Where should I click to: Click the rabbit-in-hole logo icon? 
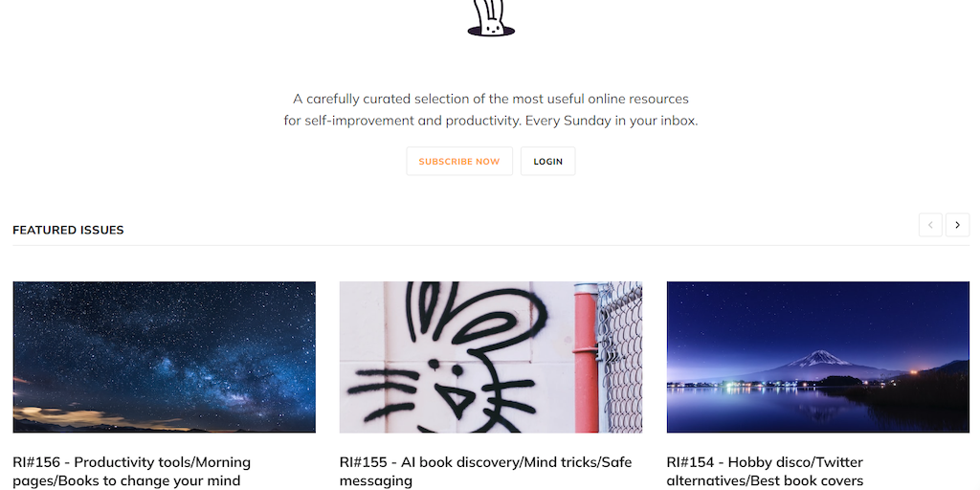(x=491, y=18)
